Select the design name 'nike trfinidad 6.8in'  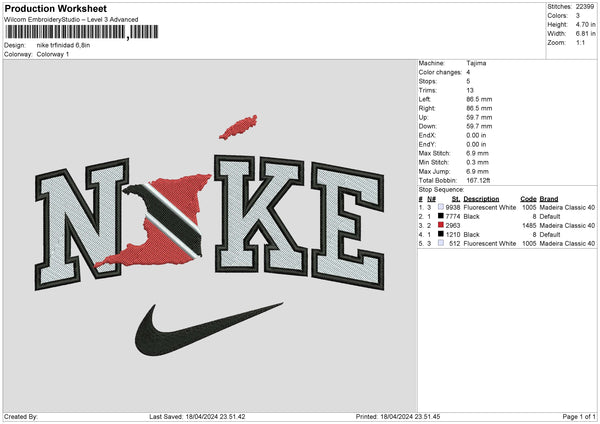pyautogui.click(x=63, y=45)
